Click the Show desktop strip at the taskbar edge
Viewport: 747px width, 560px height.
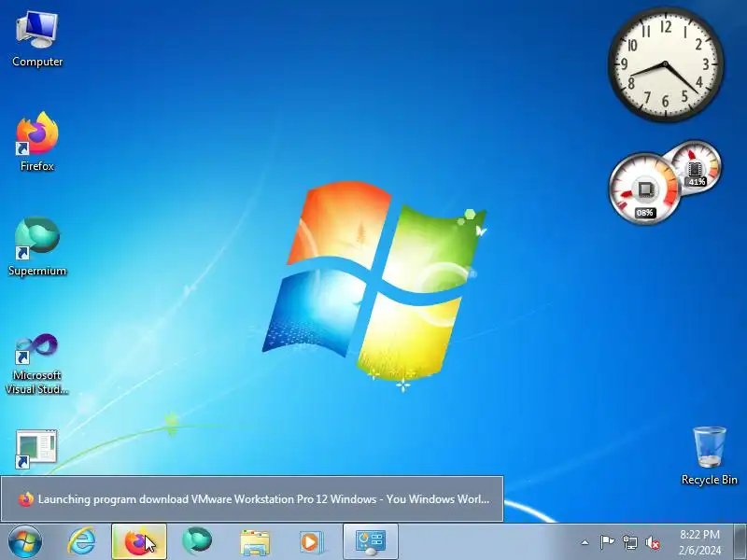pos(740,541)
